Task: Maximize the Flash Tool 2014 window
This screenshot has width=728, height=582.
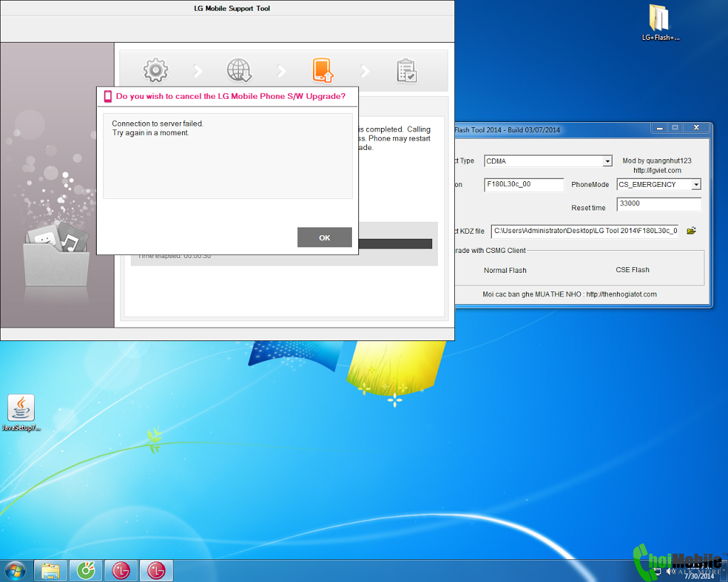Action: tap(675, 128)
